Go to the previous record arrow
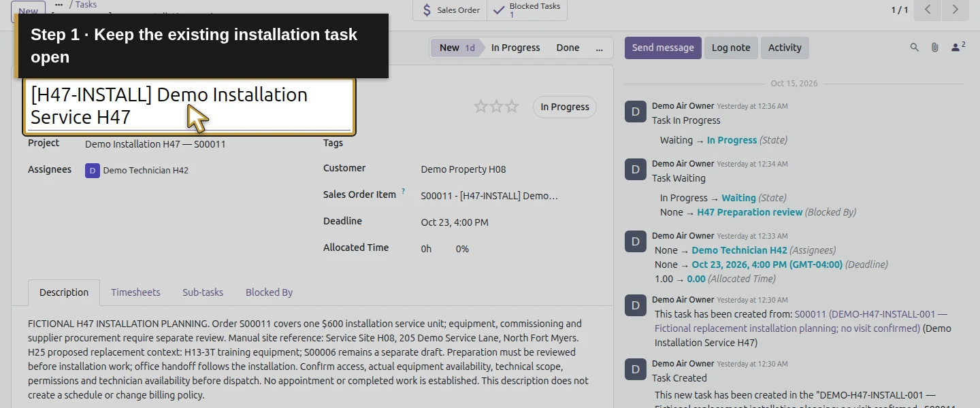This screenshot has height=408, width=980. click(x=928, y=10)
